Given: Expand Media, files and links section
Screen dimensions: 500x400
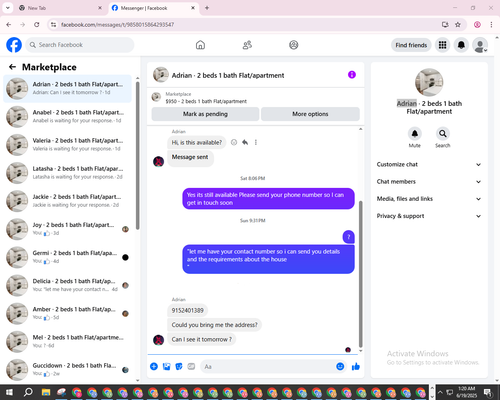Looking at the screenshot, I should coord(429,199).
